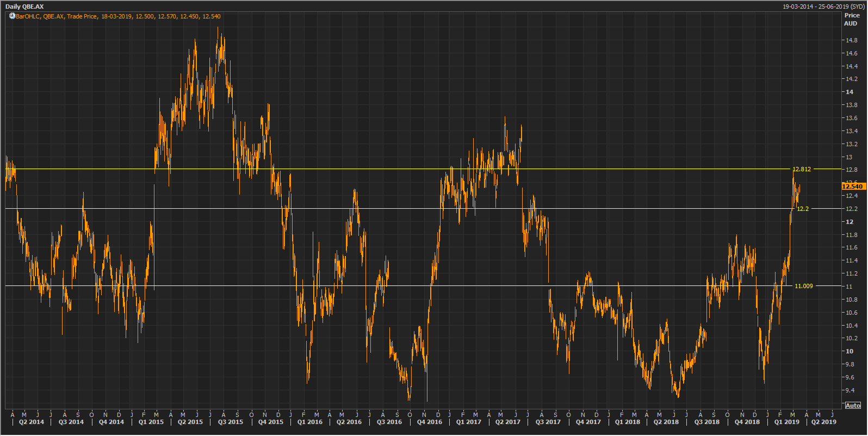Click the Q3 2015 time axis label
The image size is (868, 436).
tap(231, 422)
